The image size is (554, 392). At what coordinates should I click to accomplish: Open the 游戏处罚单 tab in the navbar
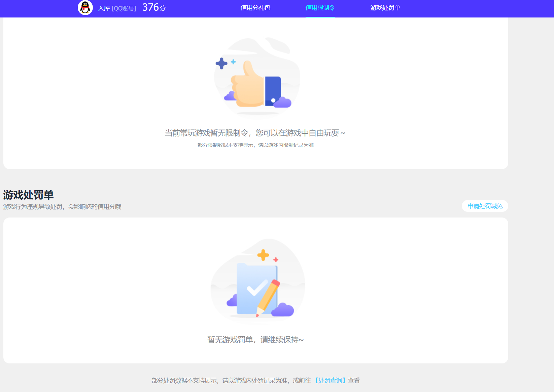(x=385, y=8)
